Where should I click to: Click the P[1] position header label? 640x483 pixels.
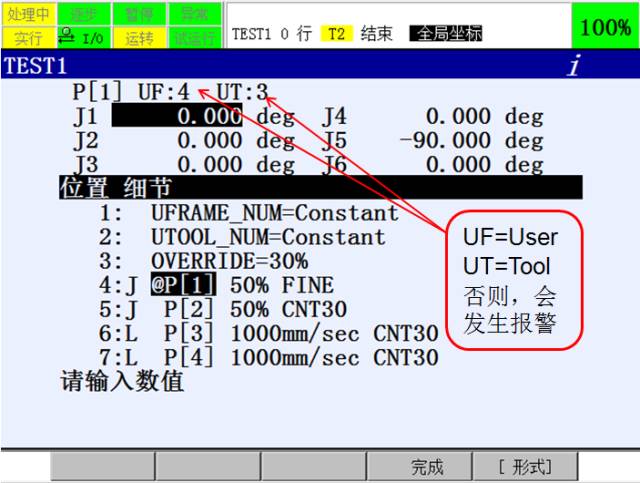(x=97, y=92)
